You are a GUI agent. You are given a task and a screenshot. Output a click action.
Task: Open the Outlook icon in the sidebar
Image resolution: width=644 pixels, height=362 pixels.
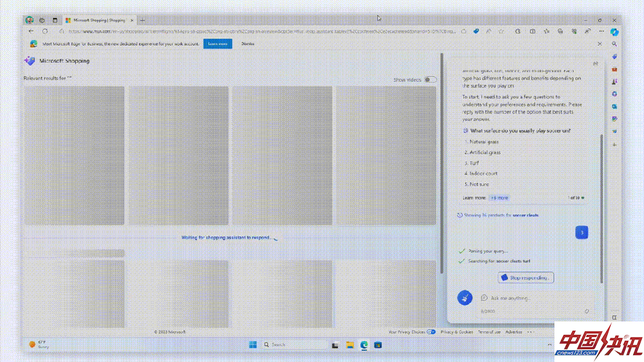tap(614, 106)
